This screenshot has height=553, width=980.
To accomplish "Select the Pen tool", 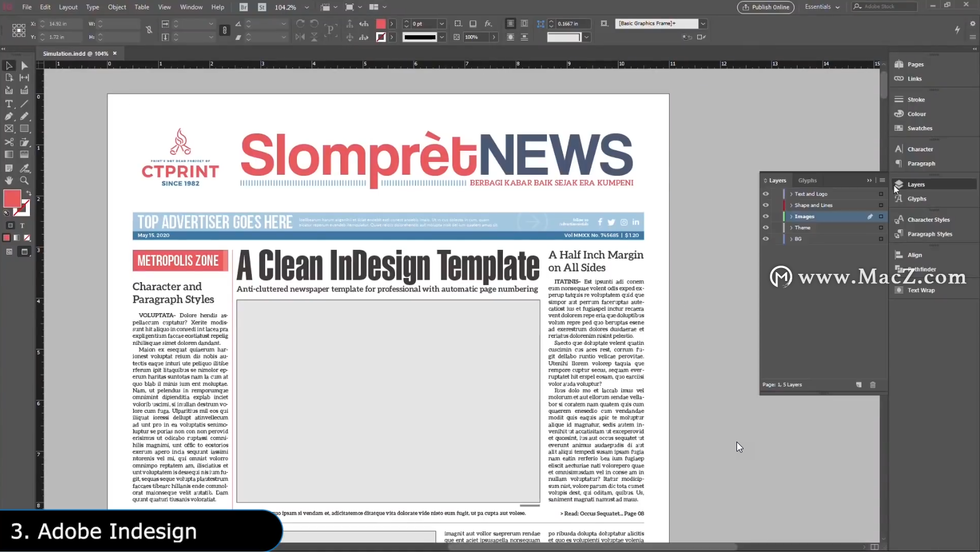I will 9,116.
